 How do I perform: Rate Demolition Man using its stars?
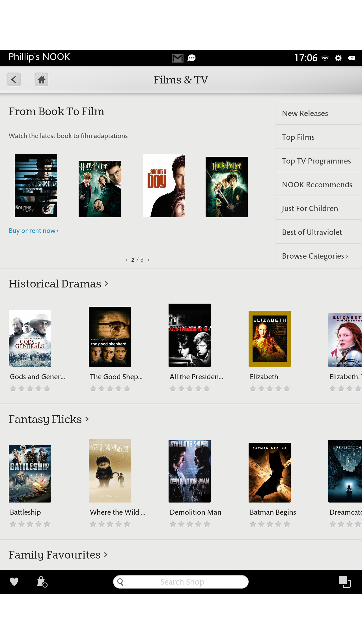coord(190,524)
